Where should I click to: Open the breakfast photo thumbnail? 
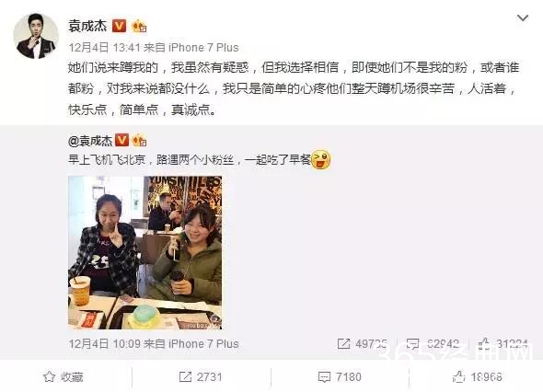point(144,252)
